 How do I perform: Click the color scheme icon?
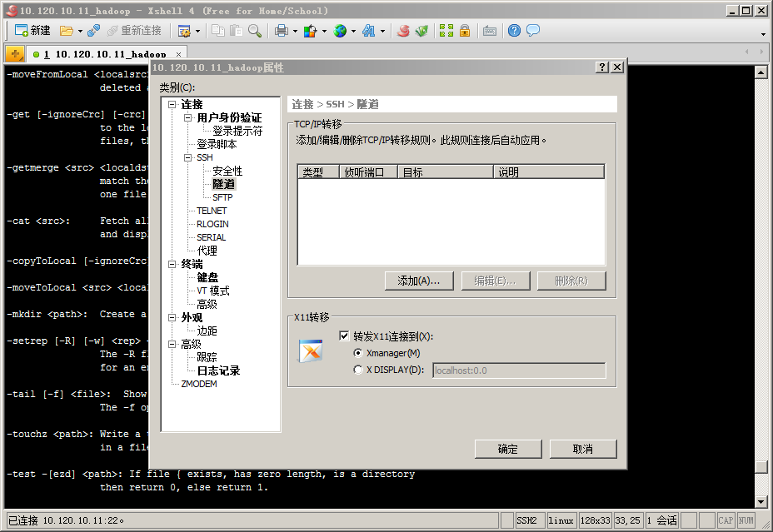(310, 31)
